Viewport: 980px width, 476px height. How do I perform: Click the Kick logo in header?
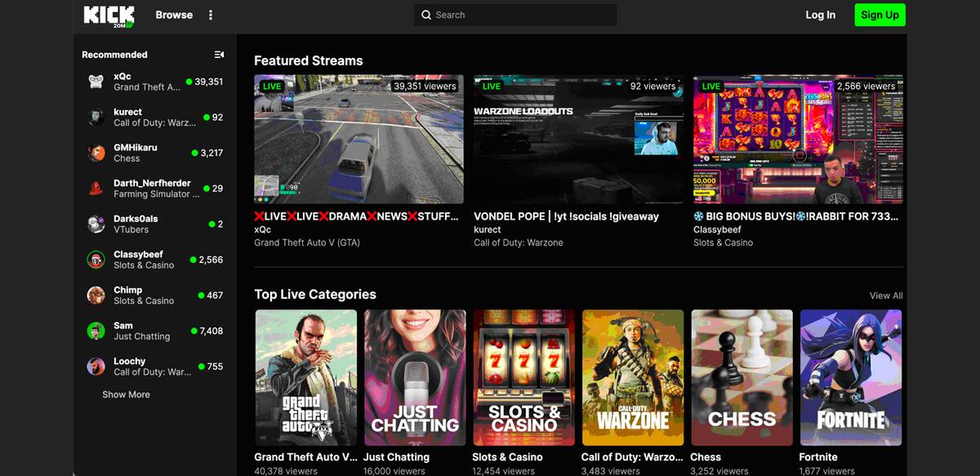(109, 16)
